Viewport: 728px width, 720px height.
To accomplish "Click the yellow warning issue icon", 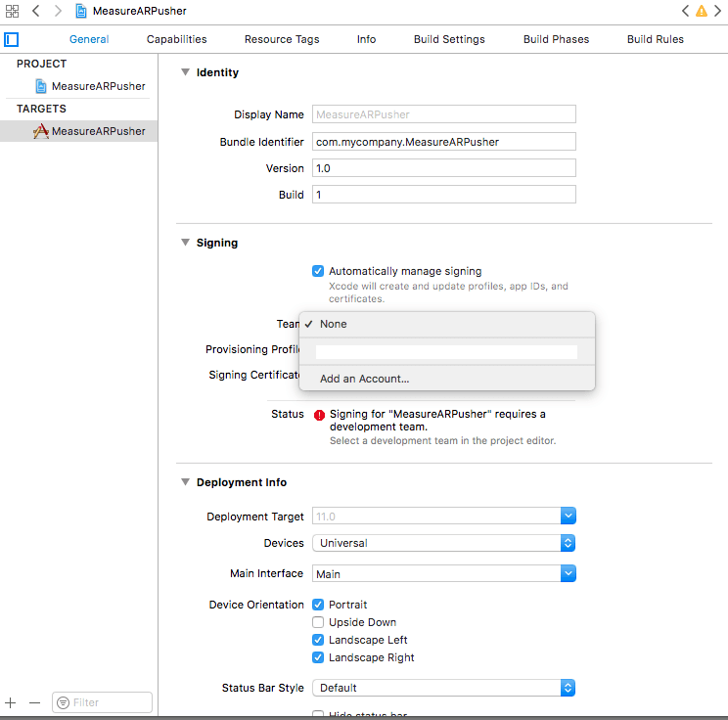I will pyautogui.click(x=702, y=11).
